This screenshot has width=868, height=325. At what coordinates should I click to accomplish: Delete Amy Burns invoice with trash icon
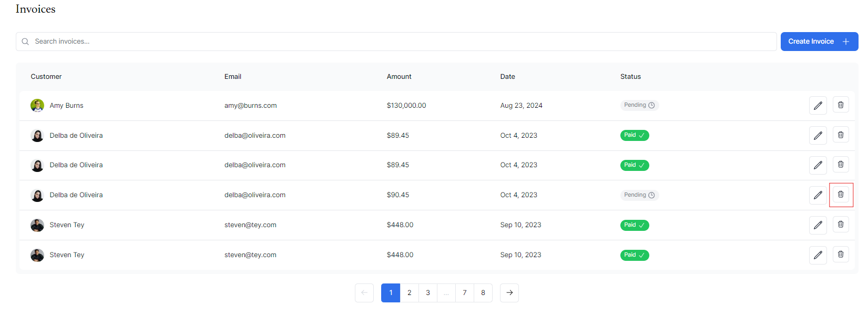[841, 105]
